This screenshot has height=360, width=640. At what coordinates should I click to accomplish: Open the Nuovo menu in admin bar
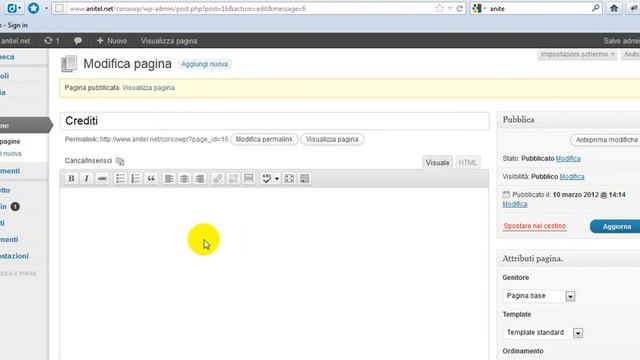(x=112, y=41)
